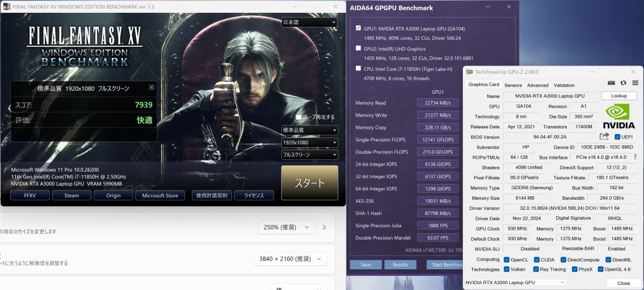
Task: Check the CPU Intel Core i7-11850H checkbox
Action: [x=359, y=69]
